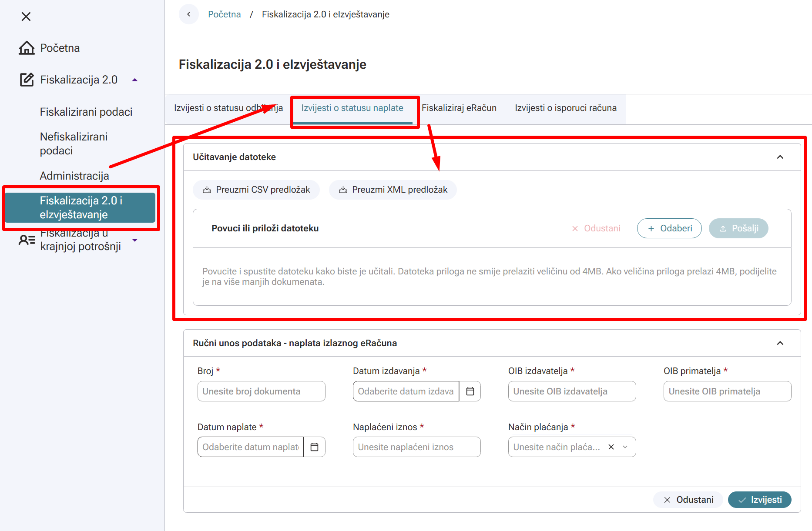Open the Izvijesti o isporuci računa tab
The image size is (812, 531).
pyautogui.click(x=565, y=108)
